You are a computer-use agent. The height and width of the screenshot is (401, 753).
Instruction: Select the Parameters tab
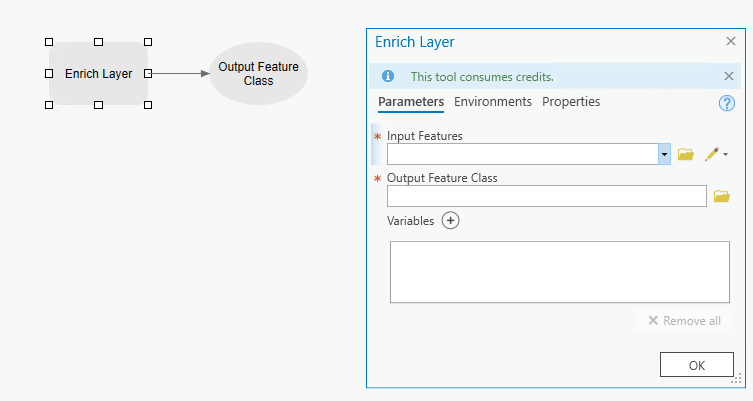(x=411, y=102)
